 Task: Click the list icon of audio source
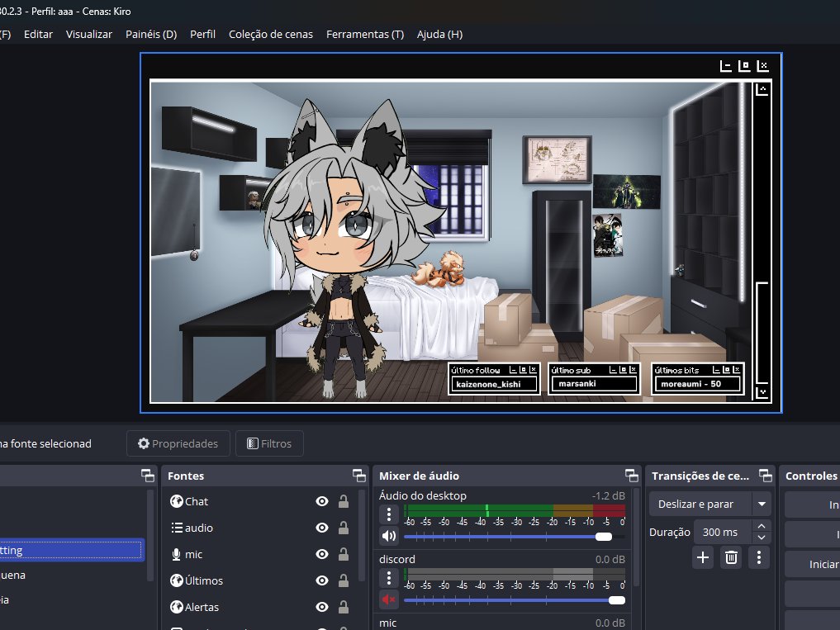[x=177, y=528]
